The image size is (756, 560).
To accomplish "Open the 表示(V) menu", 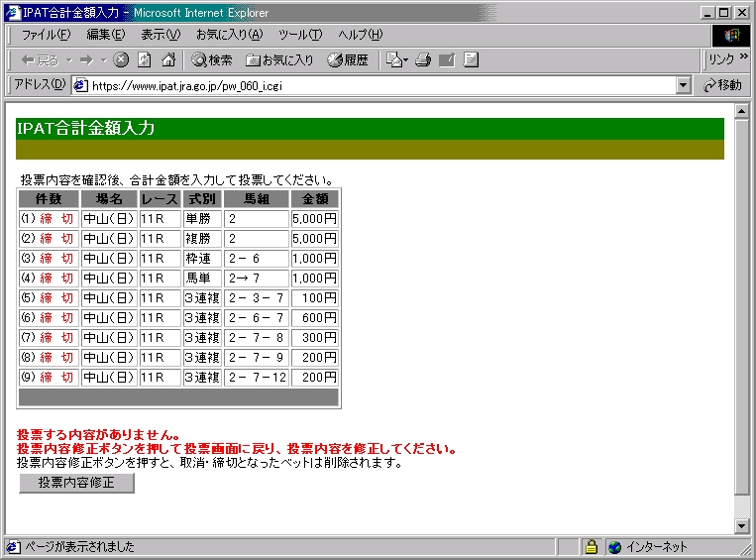I will [161, 35].
